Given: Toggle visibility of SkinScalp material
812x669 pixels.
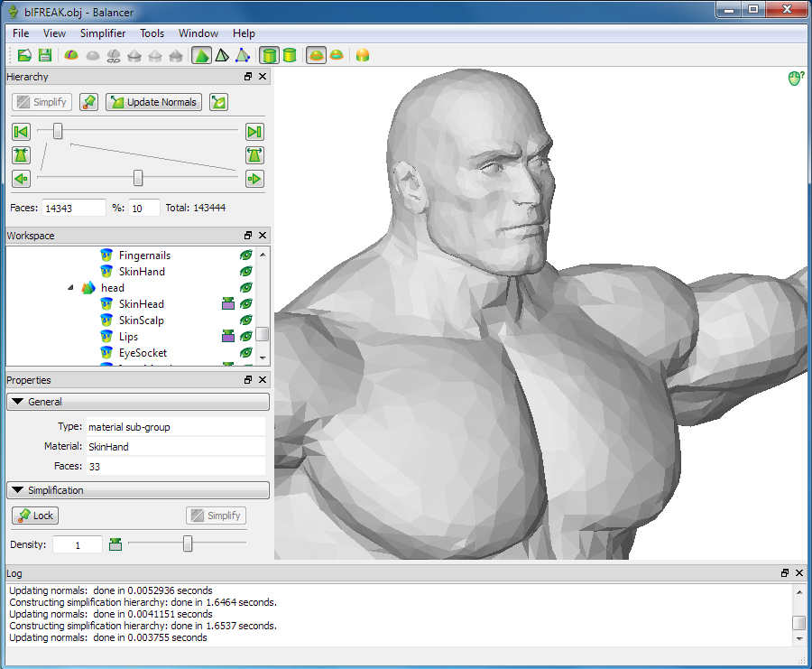Looking at the screenshot, I should point(245,321).
